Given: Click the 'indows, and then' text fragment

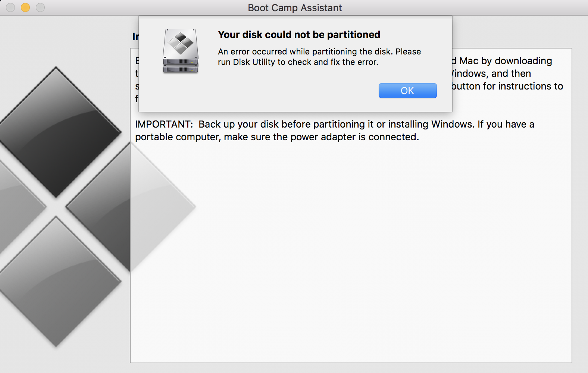Looking at the screenshot, I should (492, 73).
